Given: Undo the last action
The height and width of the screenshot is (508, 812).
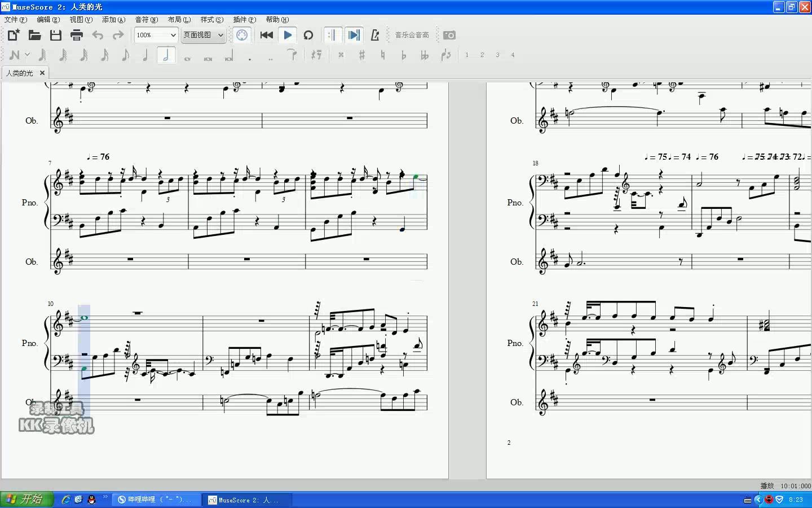Looking at the screenshot, I should pyautogui.click(x=98, y=35).
